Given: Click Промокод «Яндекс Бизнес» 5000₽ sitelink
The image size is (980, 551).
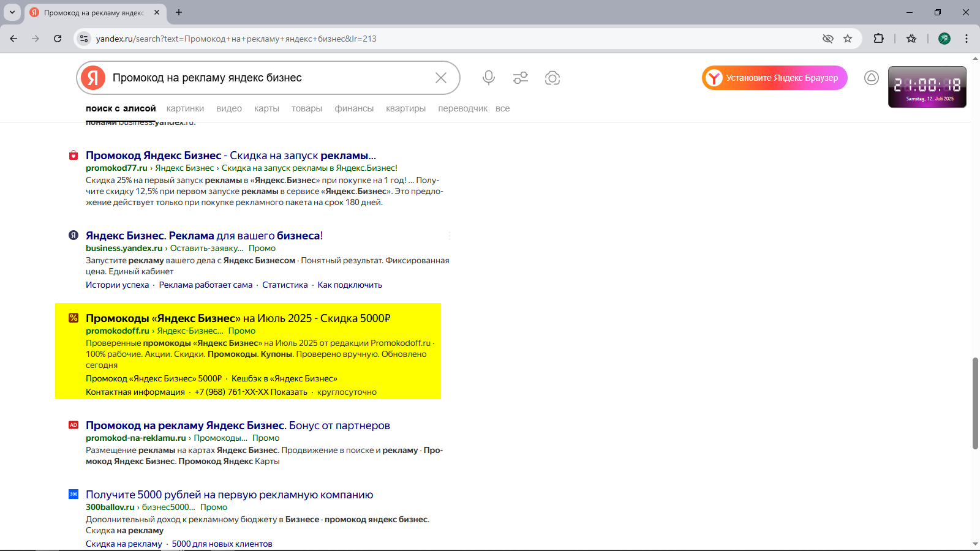Looking at the screenshot, I should pos(154,378).
